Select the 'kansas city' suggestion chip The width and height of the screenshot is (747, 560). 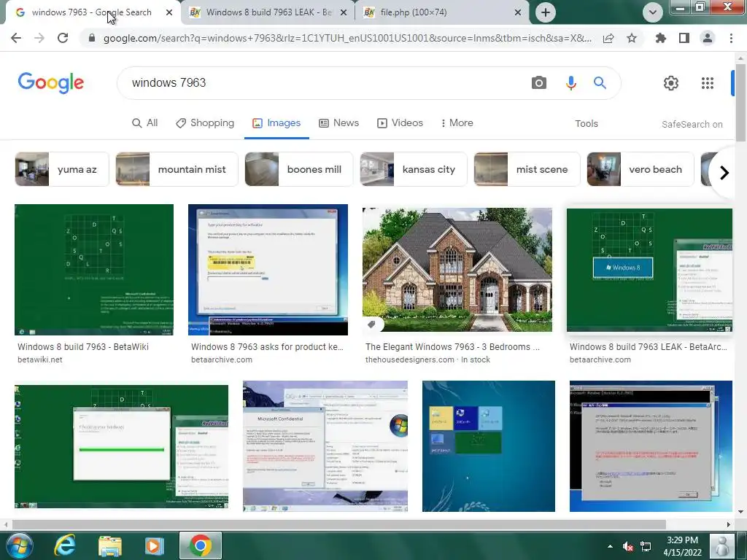tap(414, 169)
